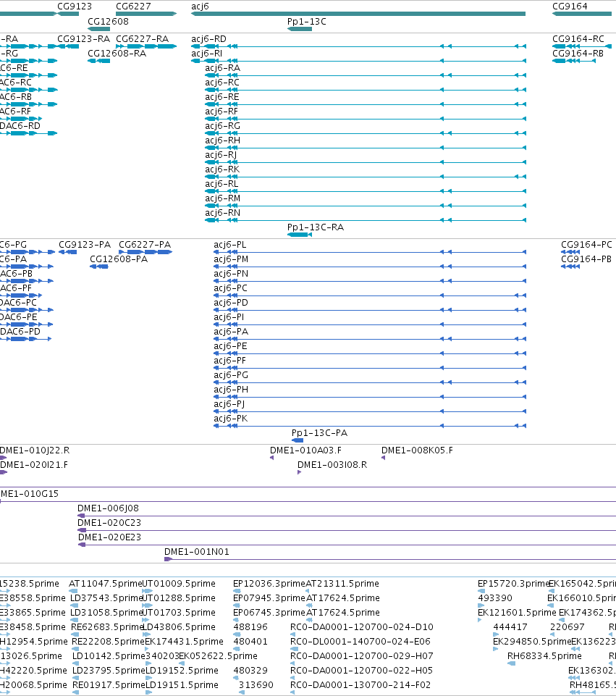Click protein label acj6-PC

(x=231, y=288)
